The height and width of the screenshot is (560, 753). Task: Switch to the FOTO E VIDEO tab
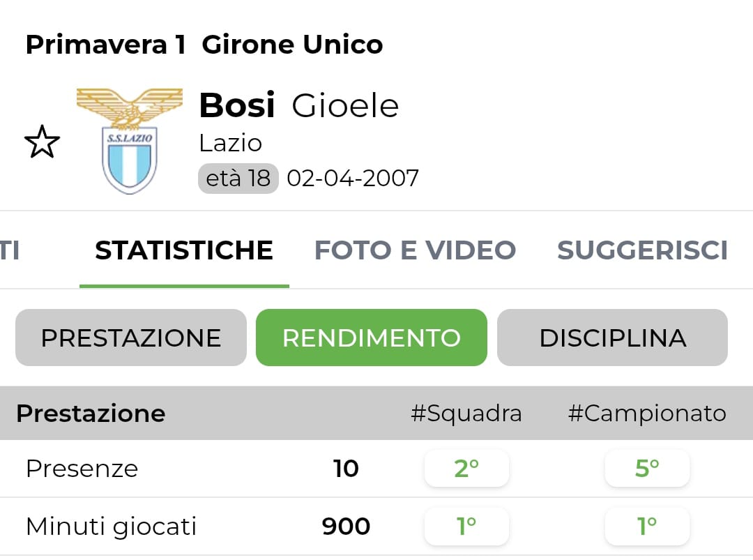[415, 250]
